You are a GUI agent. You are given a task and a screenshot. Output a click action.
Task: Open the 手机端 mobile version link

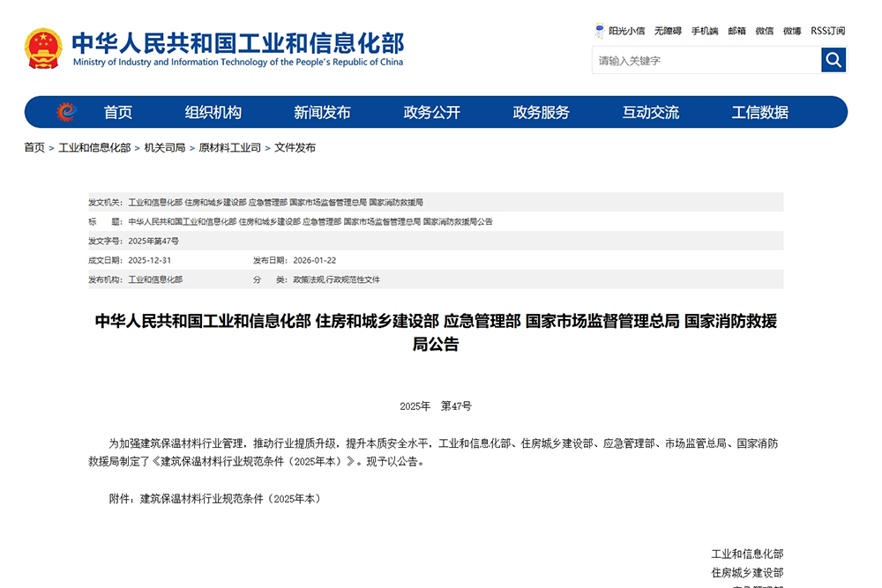705,31
